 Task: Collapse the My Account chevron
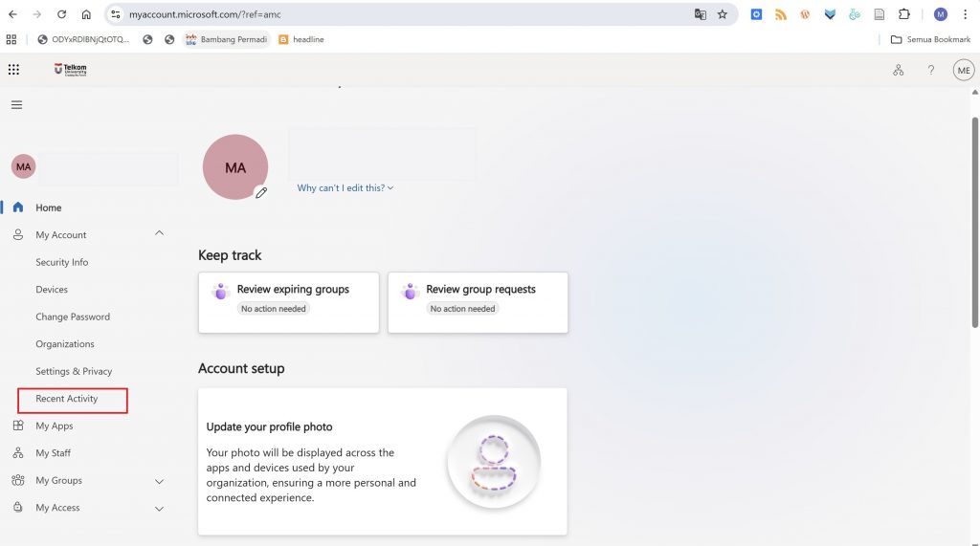click(160, 233)
